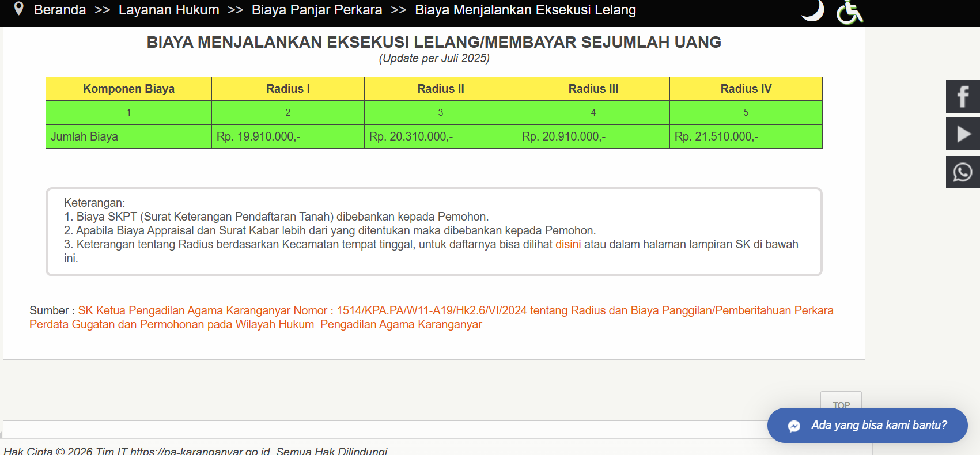Toggle dark mode moon icon
Screen dimensions: 980x455
(813, 10)
